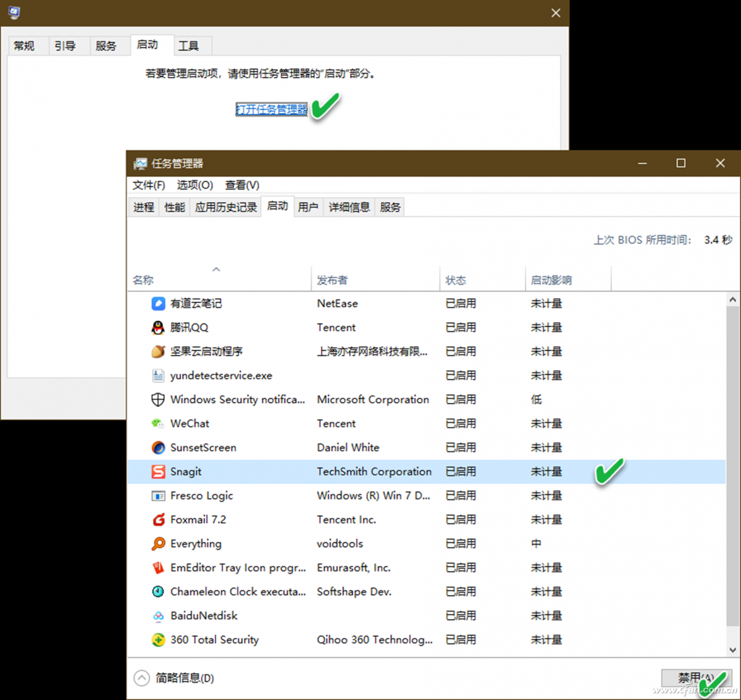Click the Tencent Inc. publisher cell
Screen dimensions: 741x700
(x=346, y=520)
